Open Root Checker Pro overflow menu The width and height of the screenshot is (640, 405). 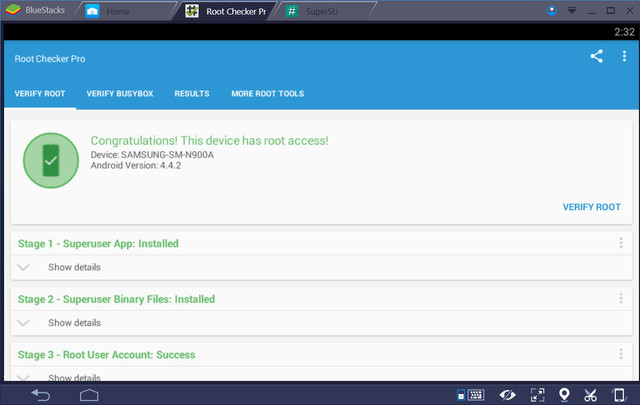(x=624, y=56)
